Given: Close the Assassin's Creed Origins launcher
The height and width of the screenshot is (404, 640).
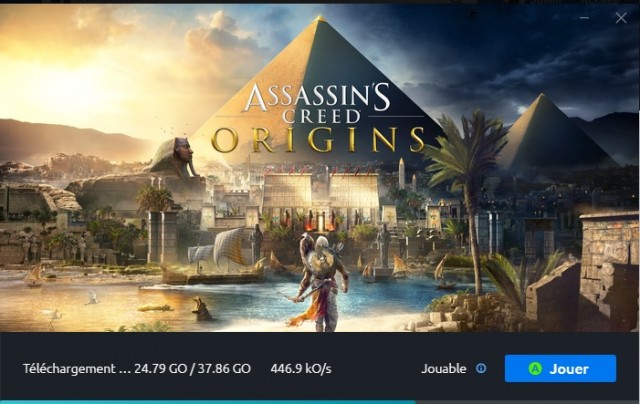Looking at the screenshot, I should tap(621, 18).
